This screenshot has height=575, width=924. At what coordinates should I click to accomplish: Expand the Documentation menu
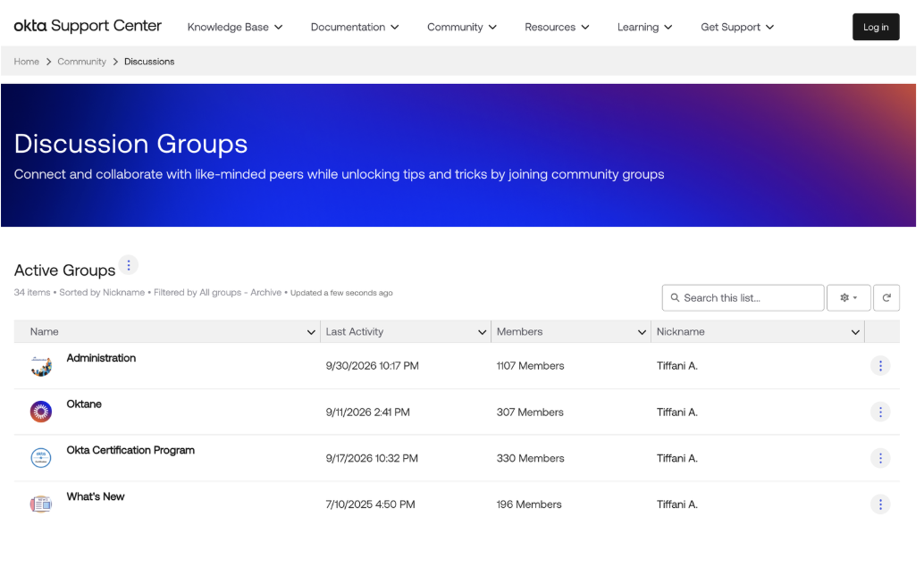355,27
